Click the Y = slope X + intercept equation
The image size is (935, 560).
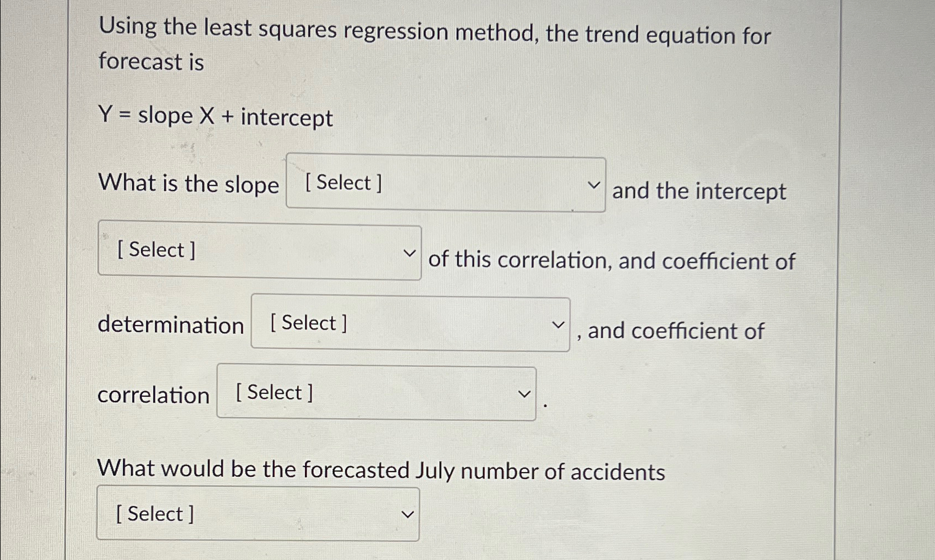point(216,116)
